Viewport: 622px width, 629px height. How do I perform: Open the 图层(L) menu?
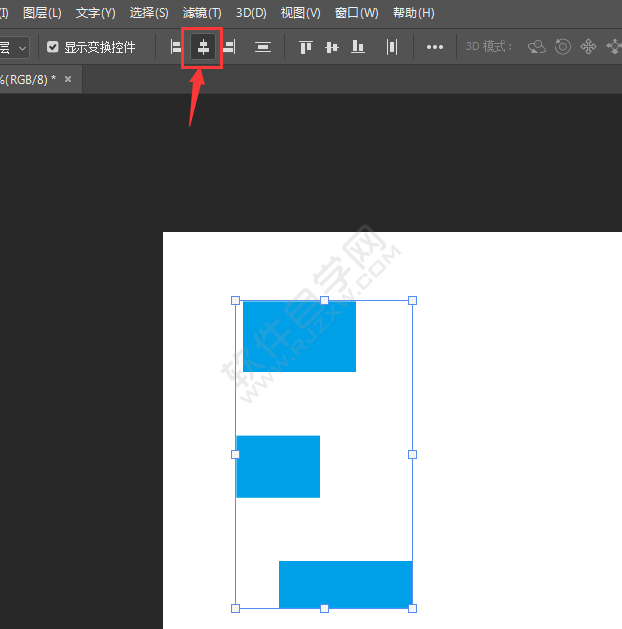(41, 13)
